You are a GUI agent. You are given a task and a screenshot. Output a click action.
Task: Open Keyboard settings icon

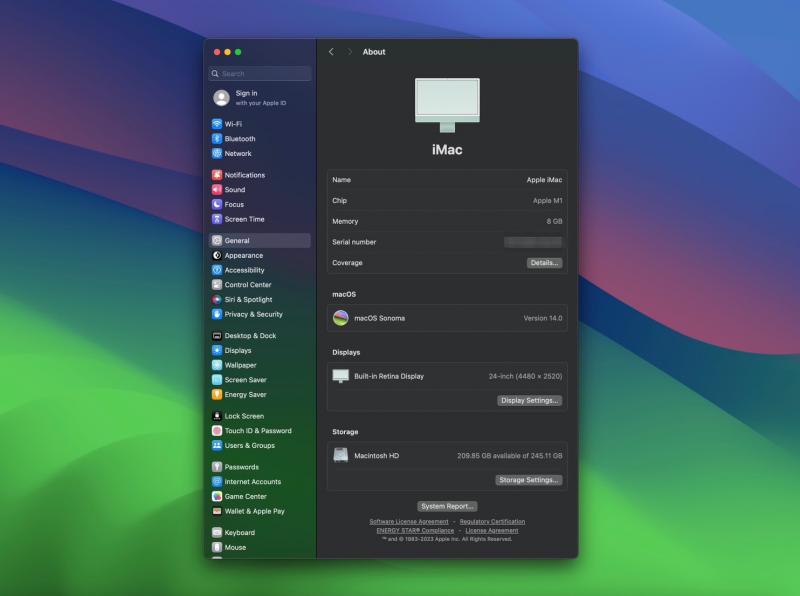[x=217, y=533]
